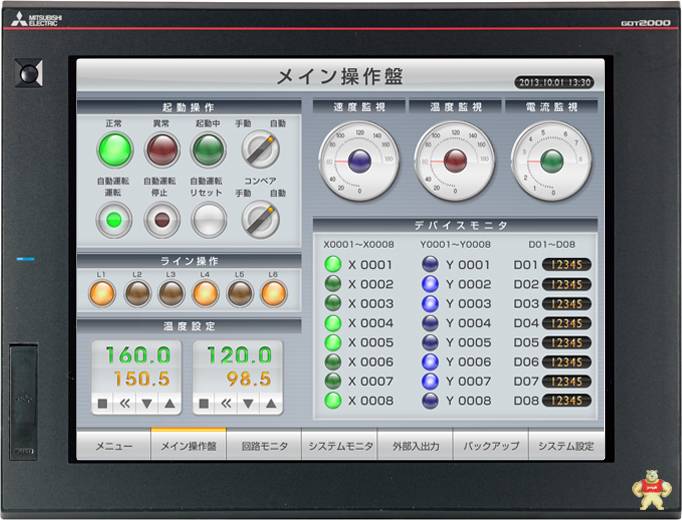The height and width of the screenshot is (520, 682).
Task: Toggle line lamp L6
Action: click(x=274, y=293)
